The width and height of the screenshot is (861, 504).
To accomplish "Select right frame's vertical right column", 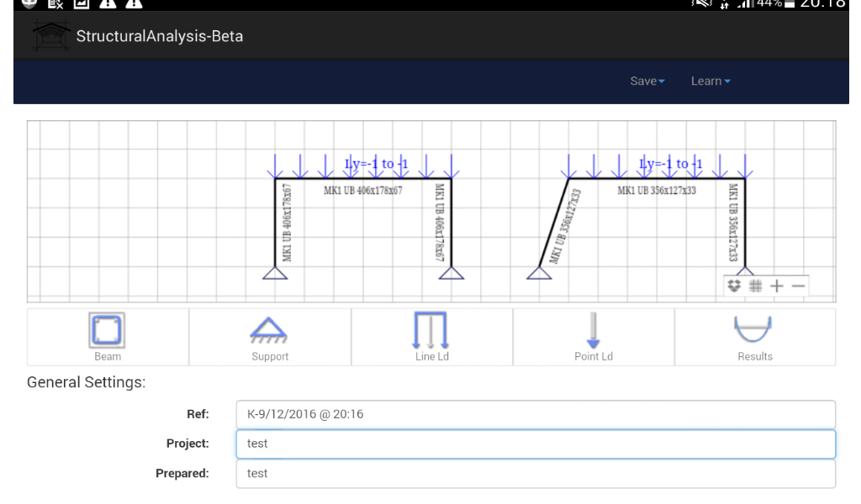I will click(x=745, y=223).
